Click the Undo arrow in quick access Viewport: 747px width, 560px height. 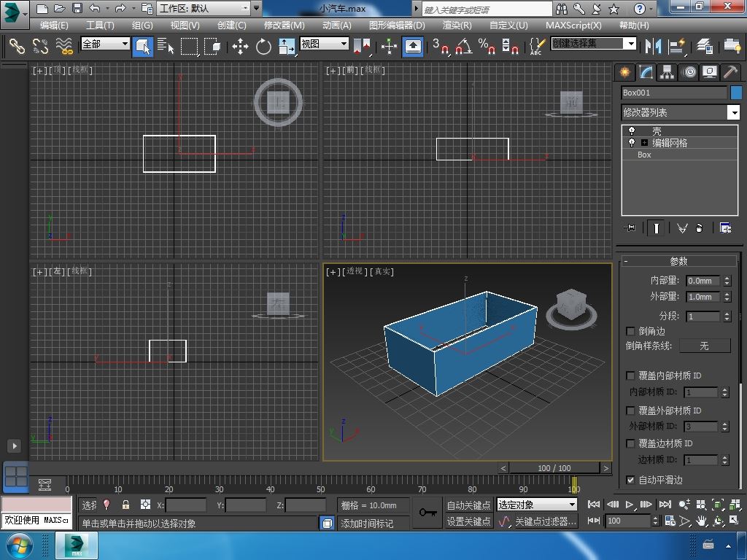94,8
